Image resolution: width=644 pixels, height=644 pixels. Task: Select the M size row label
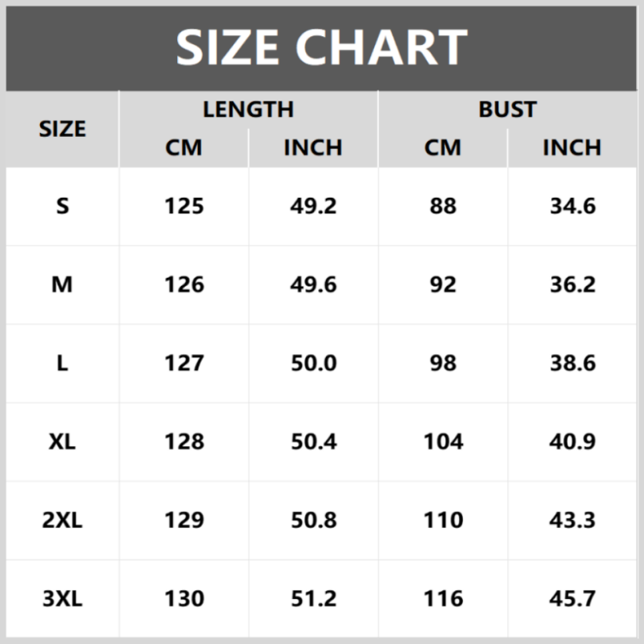(62, 285)
